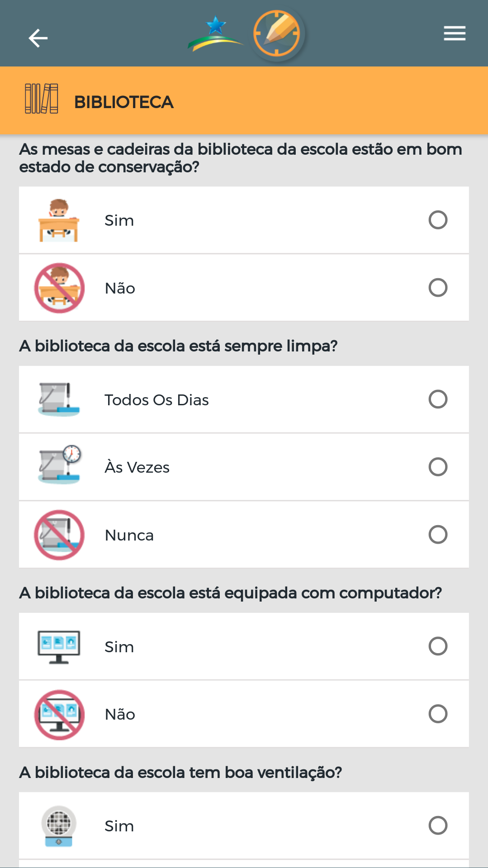Choose Às Vezes radio button
Screen dimensions: 488x868
click(438, 467)
